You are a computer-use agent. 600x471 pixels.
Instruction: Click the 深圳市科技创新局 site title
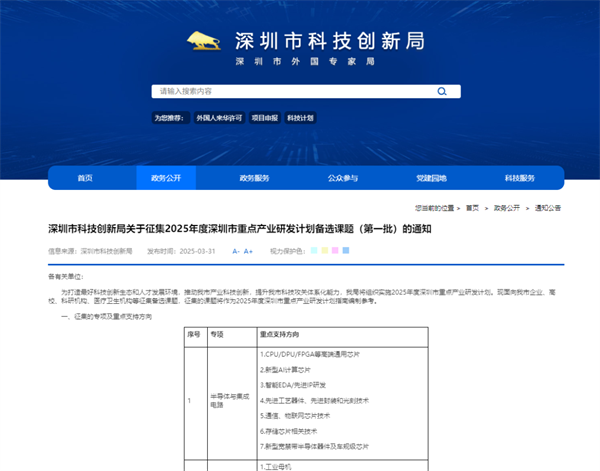coord(330,41)
